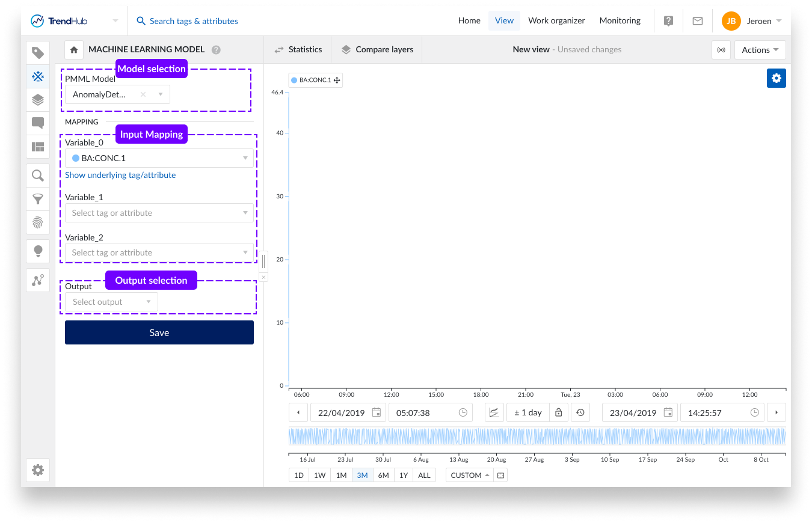Toggle the trend display mode button

coord(494,412)
